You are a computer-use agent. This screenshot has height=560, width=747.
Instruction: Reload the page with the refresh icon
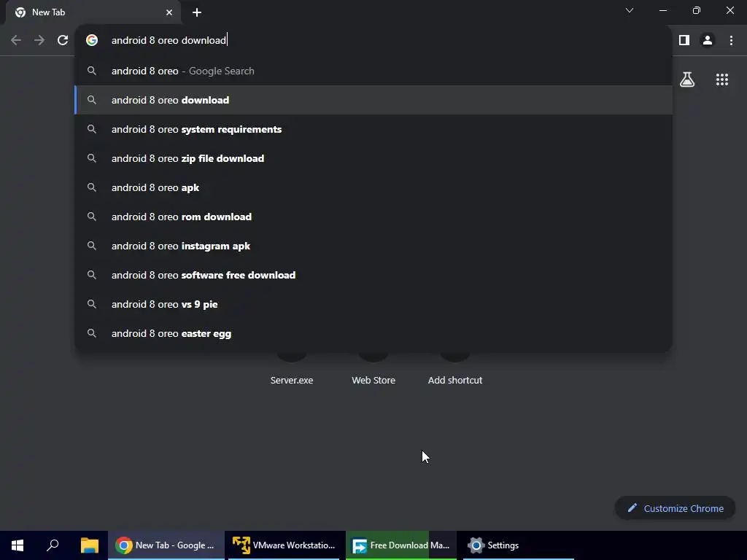63,40
